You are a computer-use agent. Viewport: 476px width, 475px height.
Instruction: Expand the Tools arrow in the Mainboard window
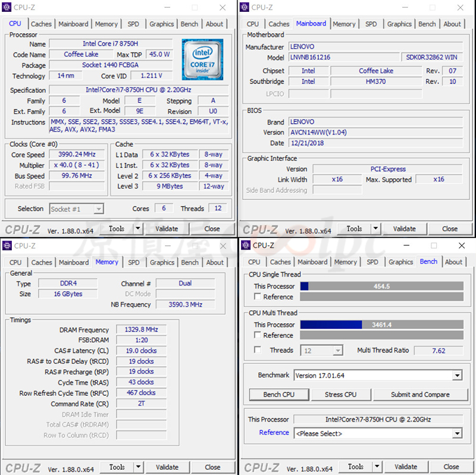376,229
